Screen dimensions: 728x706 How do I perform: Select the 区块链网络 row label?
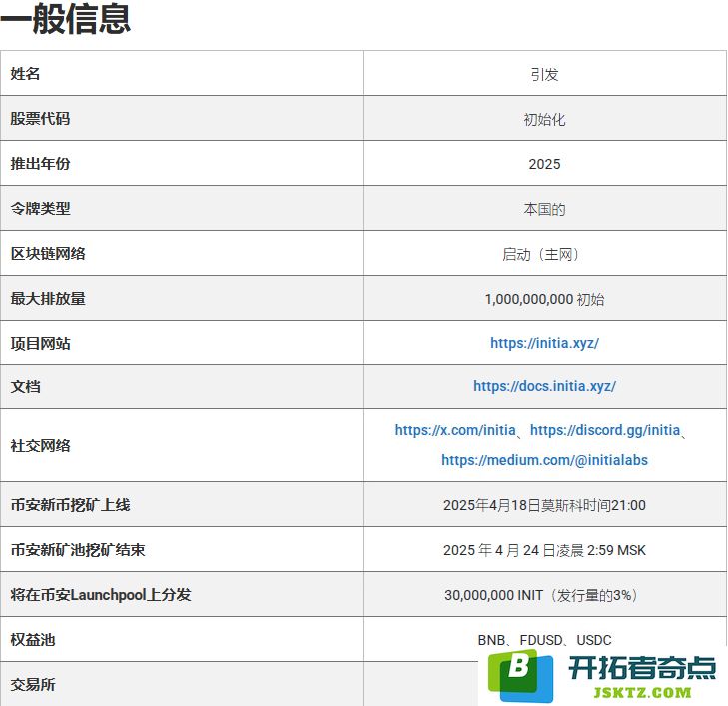48,253
